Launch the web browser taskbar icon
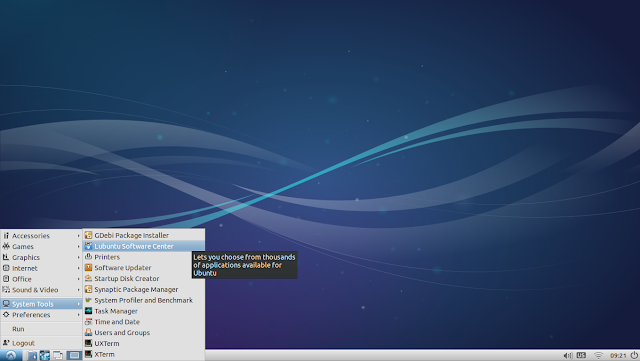Screen dimensions: 640x361 [44, 356]
